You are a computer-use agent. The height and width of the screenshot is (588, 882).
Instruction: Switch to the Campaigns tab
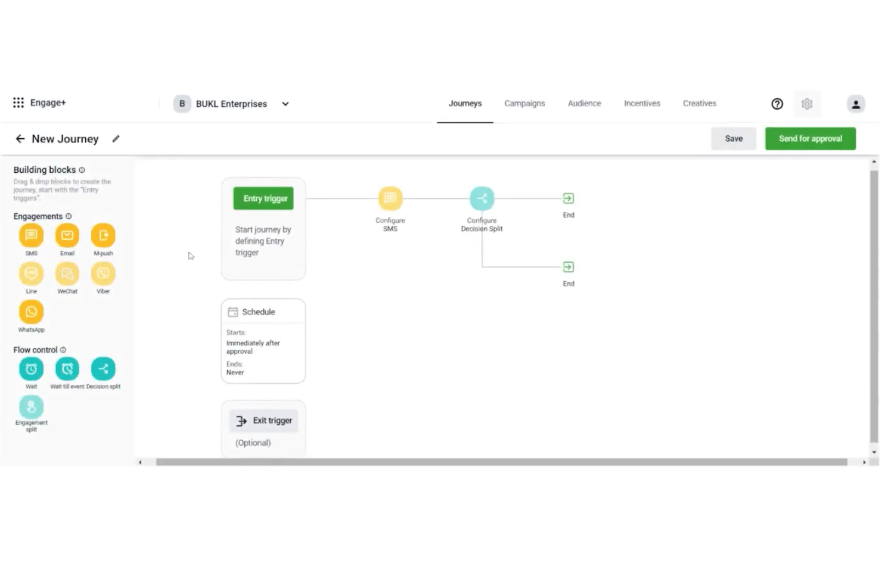[x=524, y=104]
